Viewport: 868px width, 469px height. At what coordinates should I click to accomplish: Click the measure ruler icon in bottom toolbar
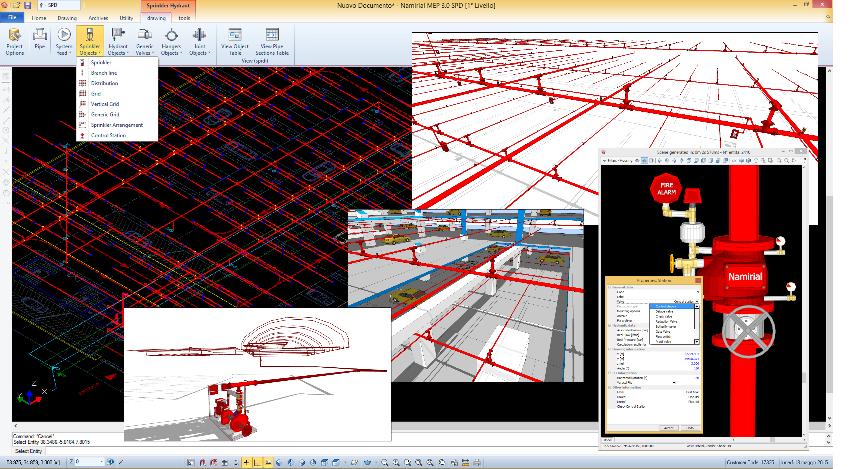click(x=466, y=462)
